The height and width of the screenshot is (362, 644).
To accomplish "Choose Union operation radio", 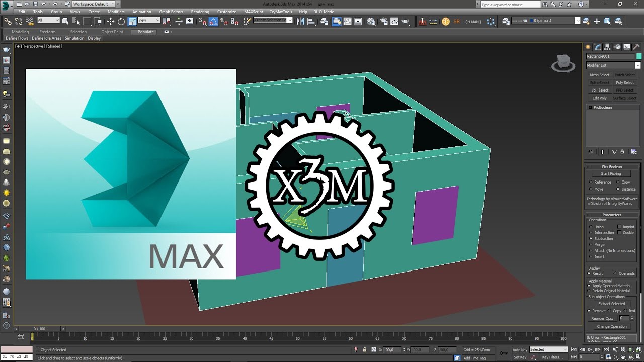I will point(591,227).
